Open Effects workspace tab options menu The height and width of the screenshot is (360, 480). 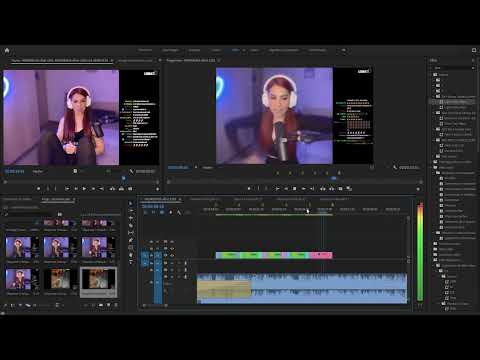244,50
